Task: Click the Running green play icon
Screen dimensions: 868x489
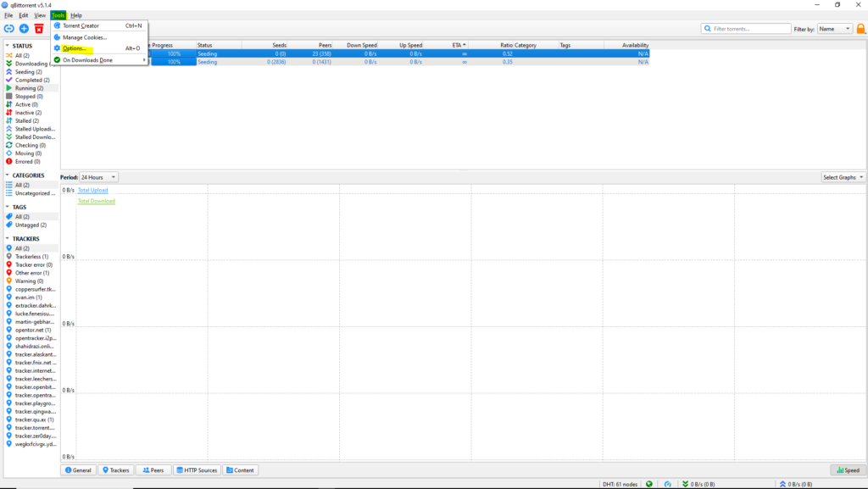Action: coord(8,88)
